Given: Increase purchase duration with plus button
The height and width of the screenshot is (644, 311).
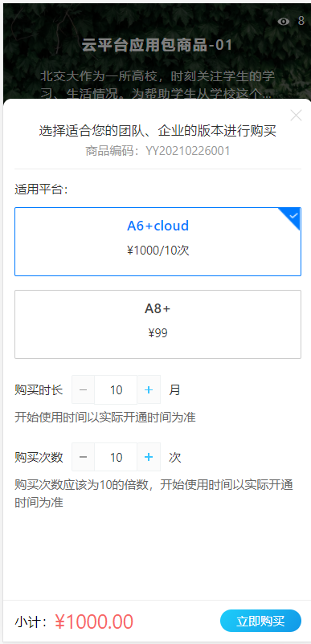Looking at the screenshot, I should [149, 389].
